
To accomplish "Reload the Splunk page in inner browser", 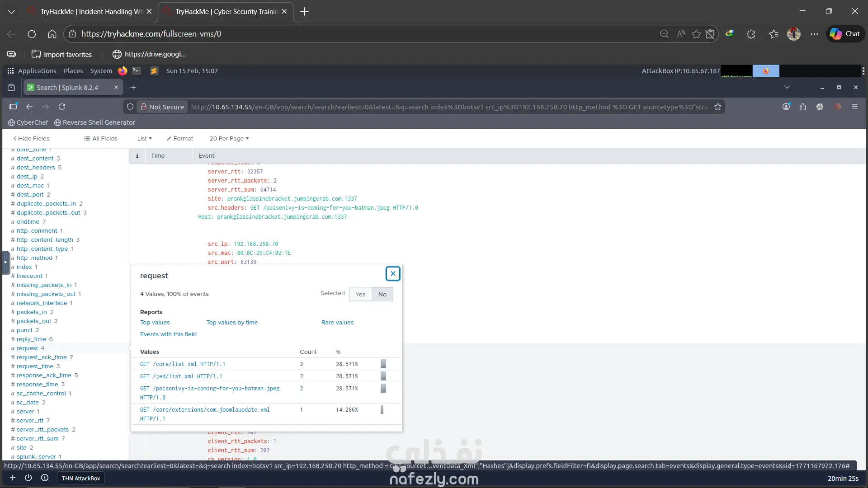I will click(x=62, y=107).
